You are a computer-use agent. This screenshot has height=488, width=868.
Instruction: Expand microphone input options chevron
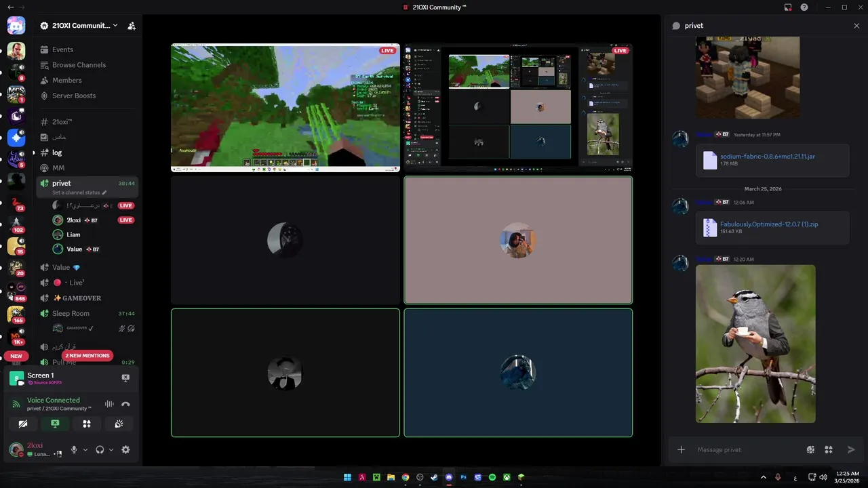tap(85, 450)
